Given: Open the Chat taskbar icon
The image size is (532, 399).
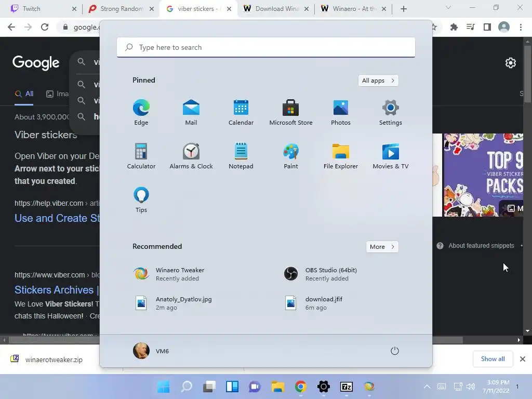Looking at the screenshot, I should 255,387.
